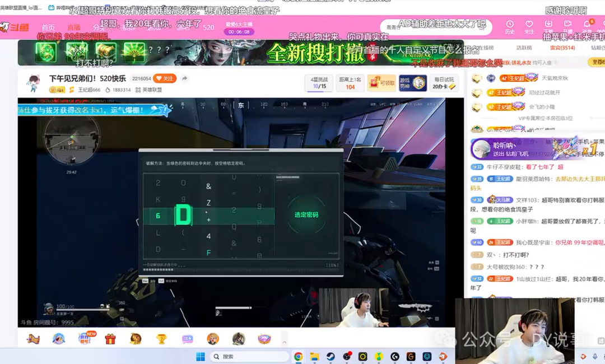This screenshot has width=605, height=364.
Task: Click the shark icon below the player
Action: (59, 339)
